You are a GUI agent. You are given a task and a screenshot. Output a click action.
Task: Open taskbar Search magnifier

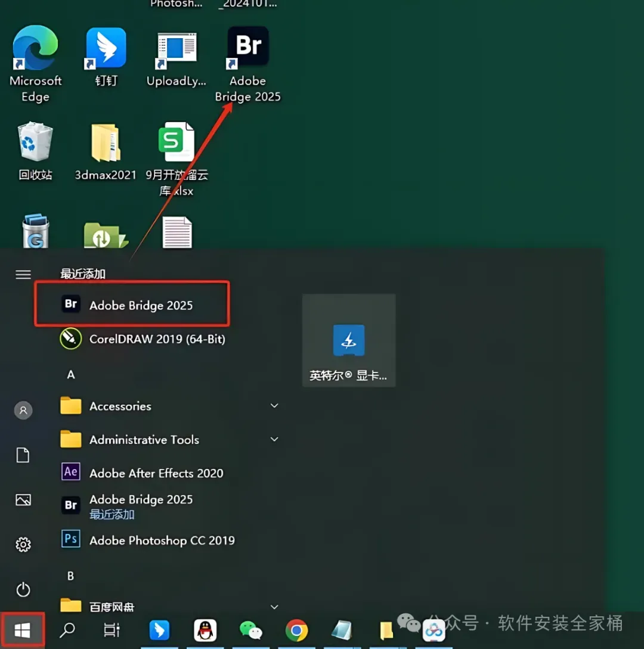pyautogui.click(x=67, y=631)
